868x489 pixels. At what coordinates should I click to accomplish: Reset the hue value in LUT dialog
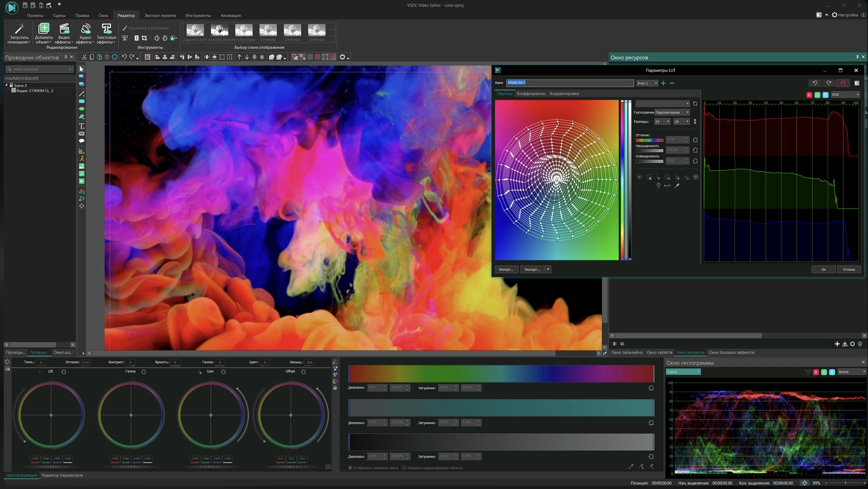tap(695, 140)
